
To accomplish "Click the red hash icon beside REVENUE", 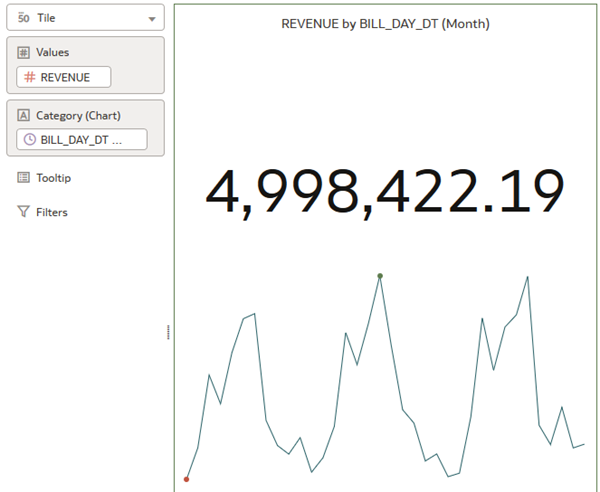I will (29, 77).
